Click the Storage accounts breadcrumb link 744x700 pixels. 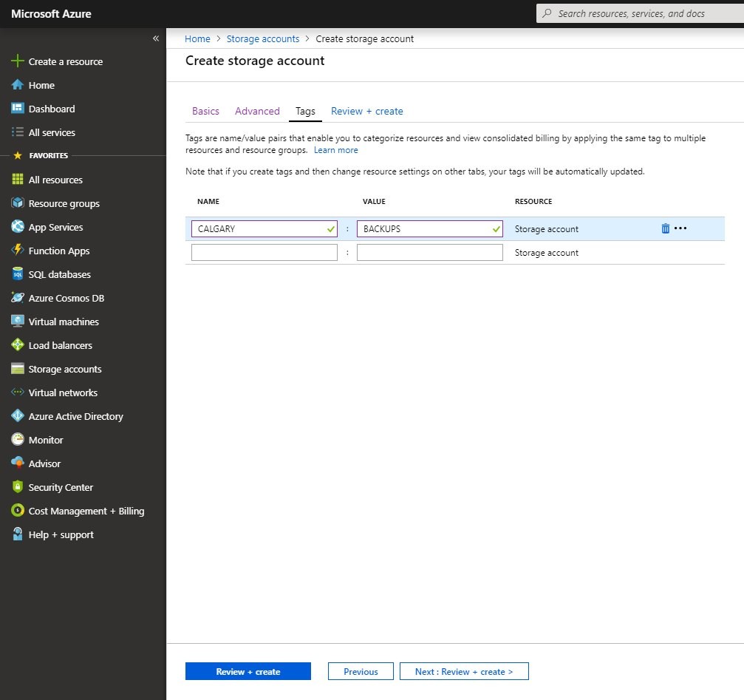(262, 38)
